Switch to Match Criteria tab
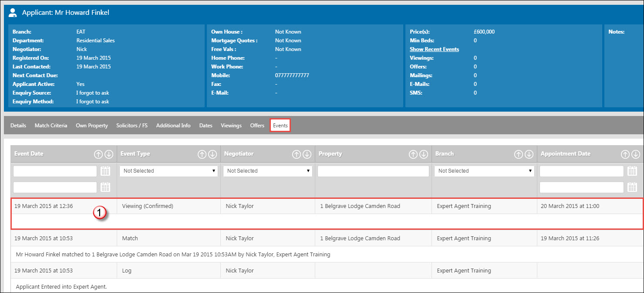The height and width of the screenshot is (293, 644). pyautogui.click(x=51, y=126)
